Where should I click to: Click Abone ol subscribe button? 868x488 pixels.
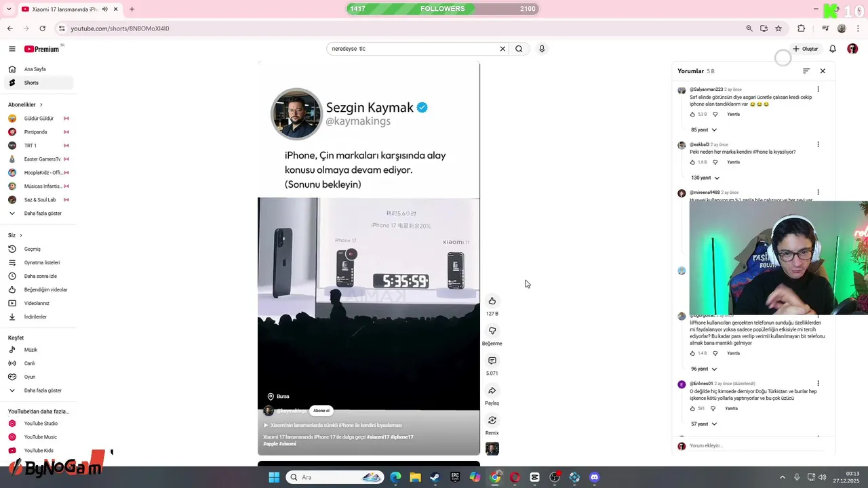[x=321, y=411]
